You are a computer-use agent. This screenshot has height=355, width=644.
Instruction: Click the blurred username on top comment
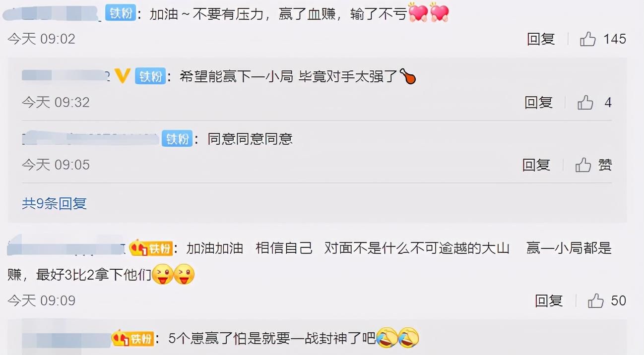53,13
